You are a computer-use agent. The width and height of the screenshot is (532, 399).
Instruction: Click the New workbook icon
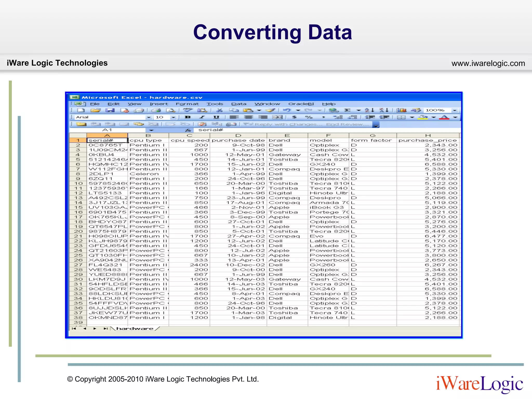[x=81, y=110]
